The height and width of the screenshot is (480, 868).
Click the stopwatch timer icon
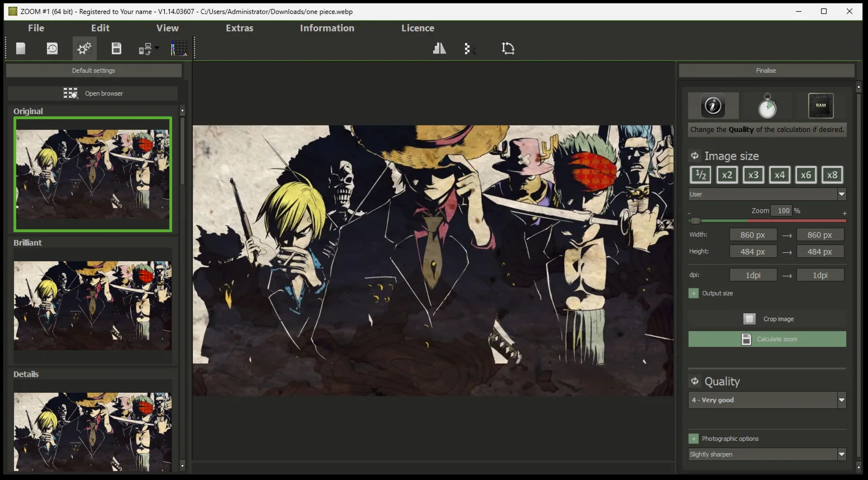pyautogui.click(x=767, y=106)
